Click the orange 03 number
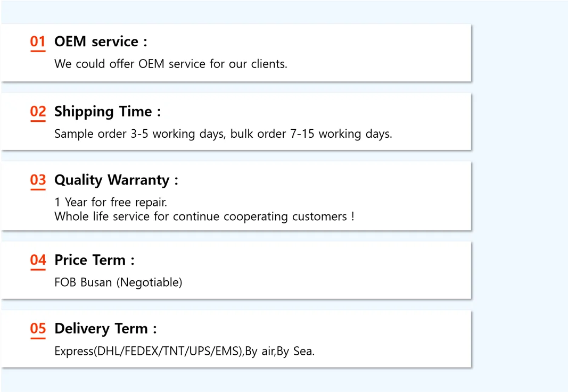Viewport: 568px width, 392px height. [38, 180]
